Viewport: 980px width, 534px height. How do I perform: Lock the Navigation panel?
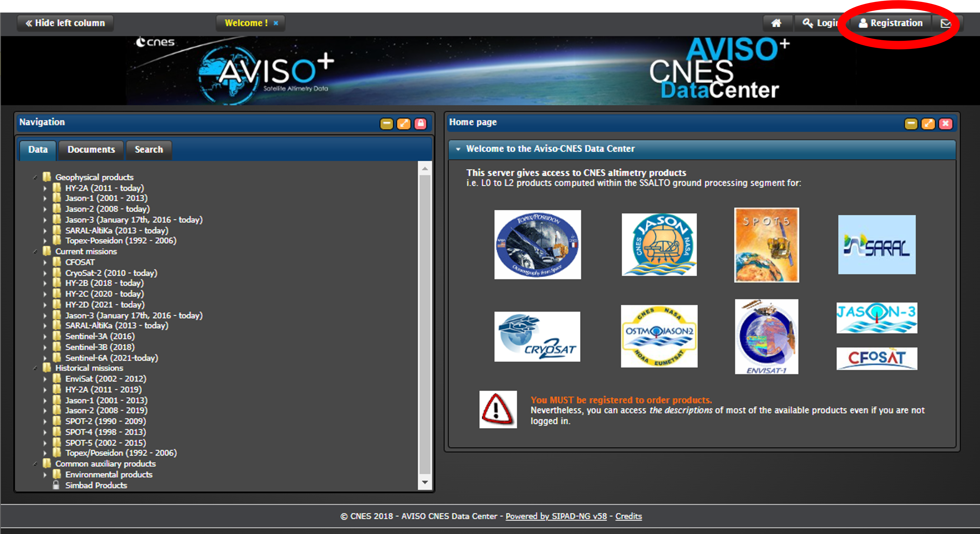coord(420,124)
